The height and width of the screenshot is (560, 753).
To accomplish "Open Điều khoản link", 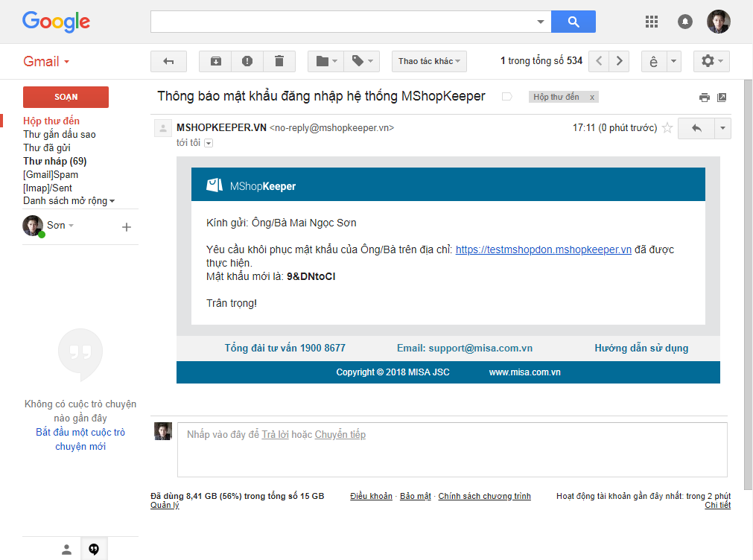I will click(371, 496).
